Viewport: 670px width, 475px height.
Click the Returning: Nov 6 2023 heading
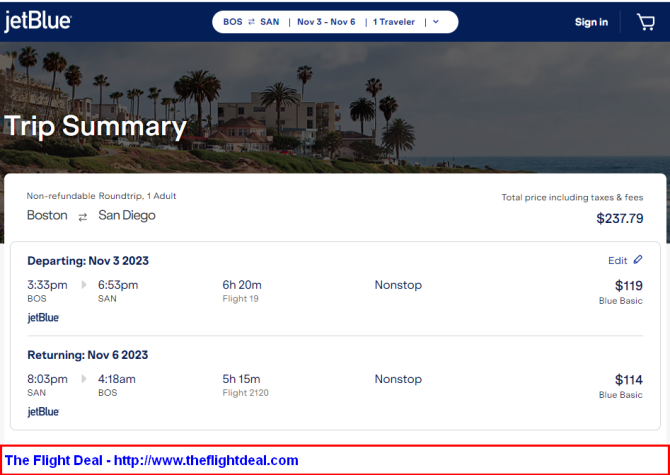88,355
